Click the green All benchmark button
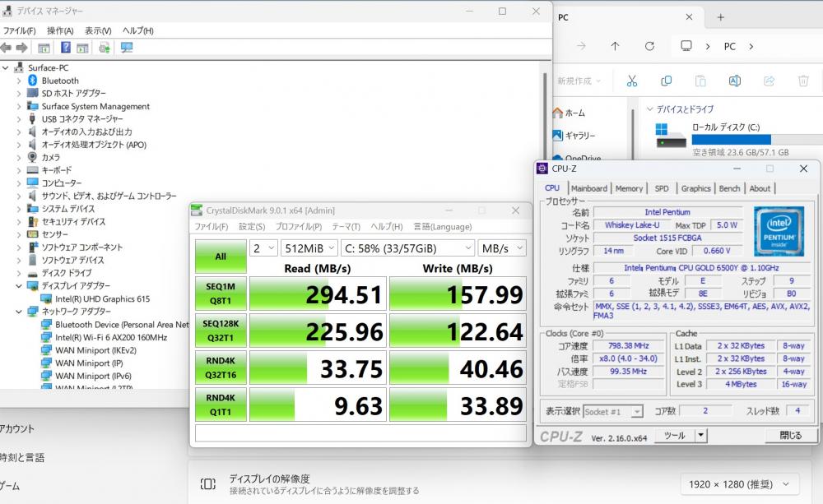 tap(221, 257)
